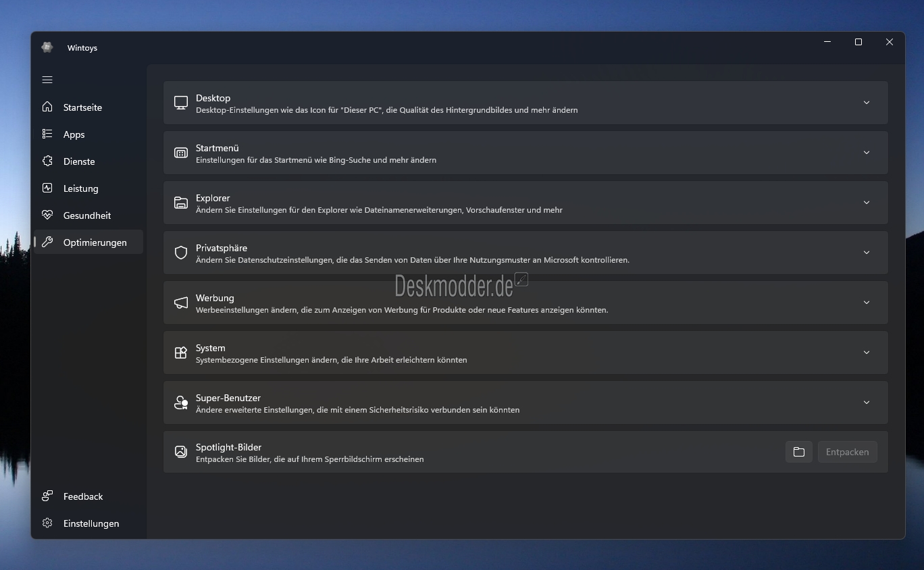The width and height of the screenshot is (924, 570).
Task: Click the Entpacken button
Action: coord(847,452)
